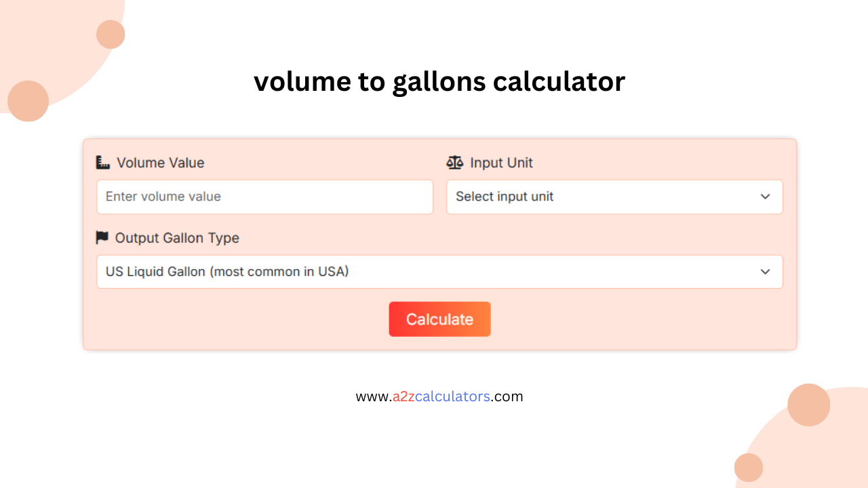Viewport: 868px width, 488px height.
Task: Open the Output Gallon Type dropdown
Action: [x=439, y=271]
